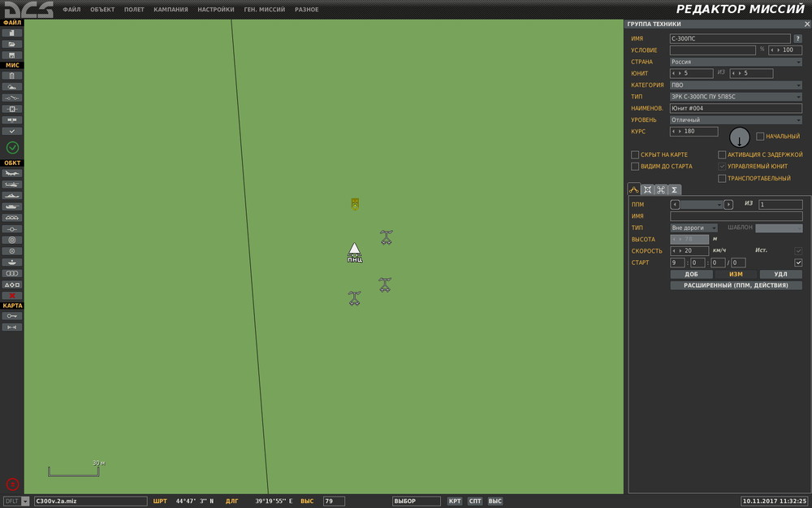
Task: Click the ИМЯ group name field С-300ПС
Action: [730, 38]
